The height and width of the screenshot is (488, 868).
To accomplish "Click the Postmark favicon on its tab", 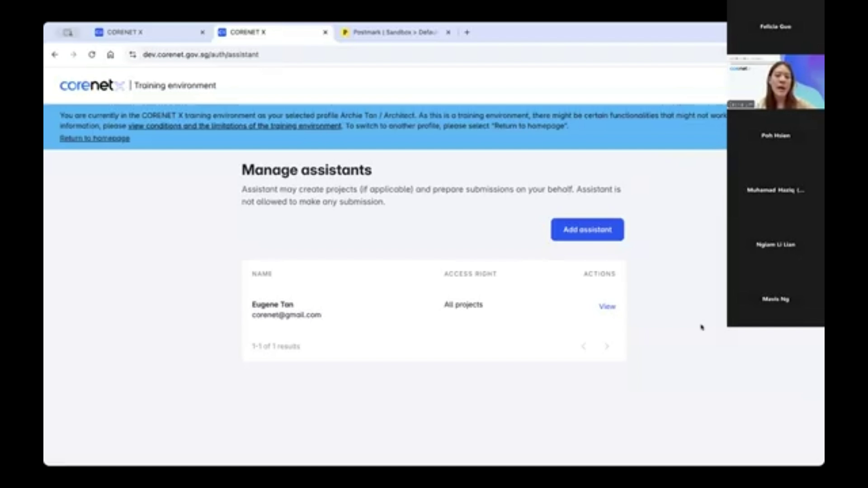I will 345,32.
